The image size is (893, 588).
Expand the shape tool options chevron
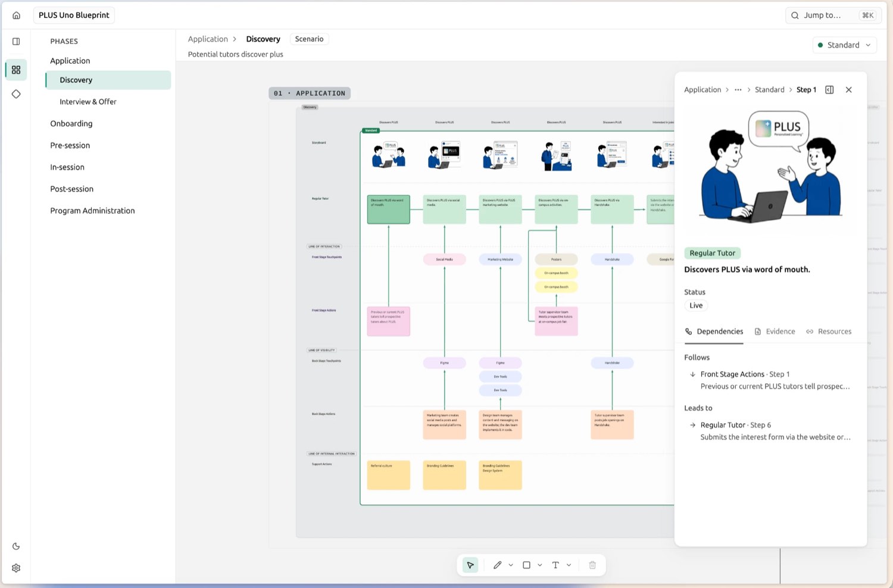click(x=540, y=565)
